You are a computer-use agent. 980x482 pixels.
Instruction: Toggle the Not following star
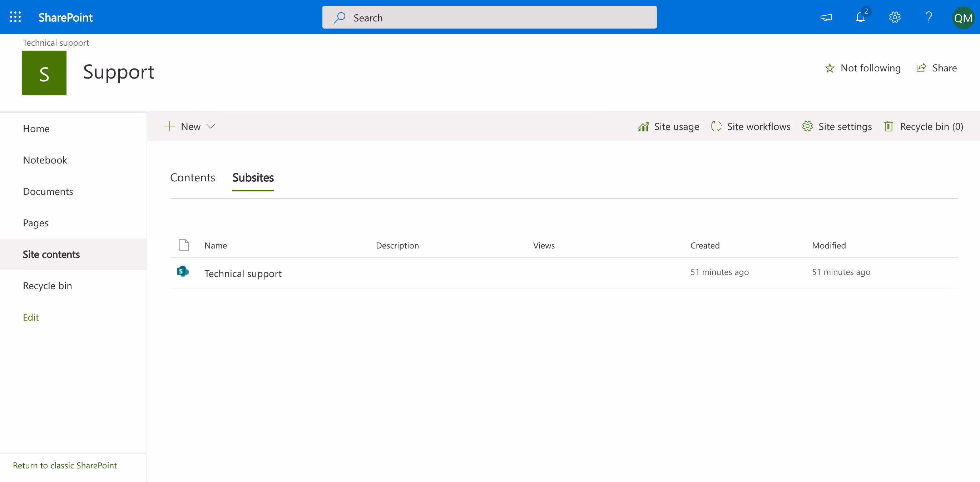pyautogui.click(x=862, y=68)
